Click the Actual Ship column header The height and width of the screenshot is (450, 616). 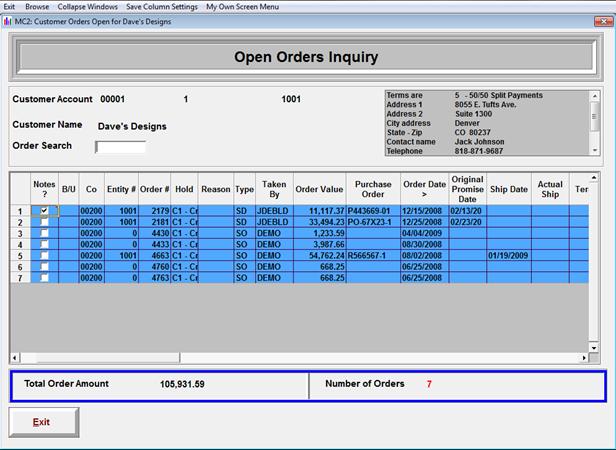click(550, 189)
